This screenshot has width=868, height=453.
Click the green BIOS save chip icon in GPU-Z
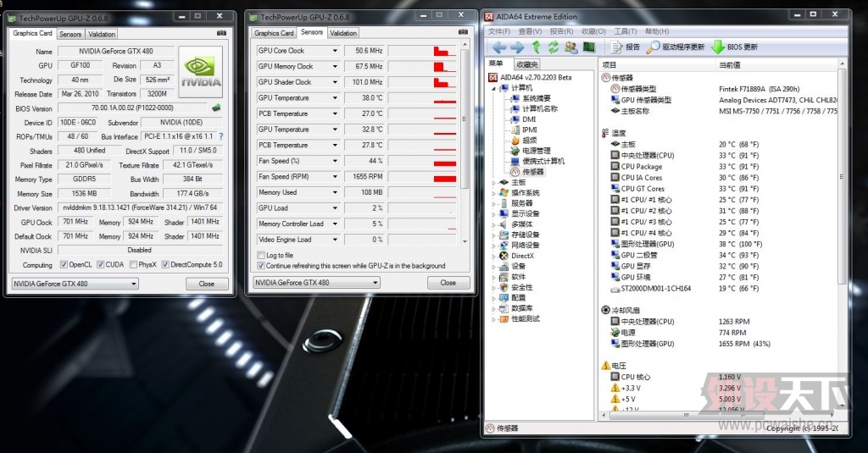coord(216,108)
